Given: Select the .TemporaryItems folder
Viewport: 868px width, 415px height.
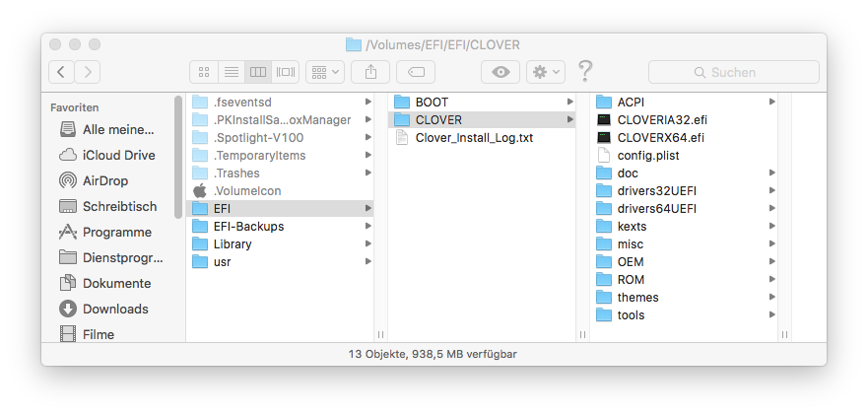Looking at the screenshot, I should [280, 155].
